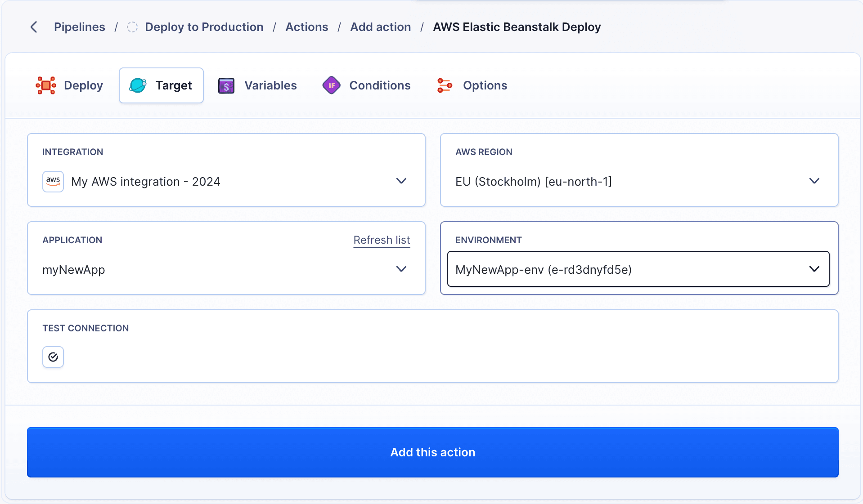Open the Environment selection dropdown
Image resolution: width=863 pixels, height=504 pixels.
[x=814, y=269]
